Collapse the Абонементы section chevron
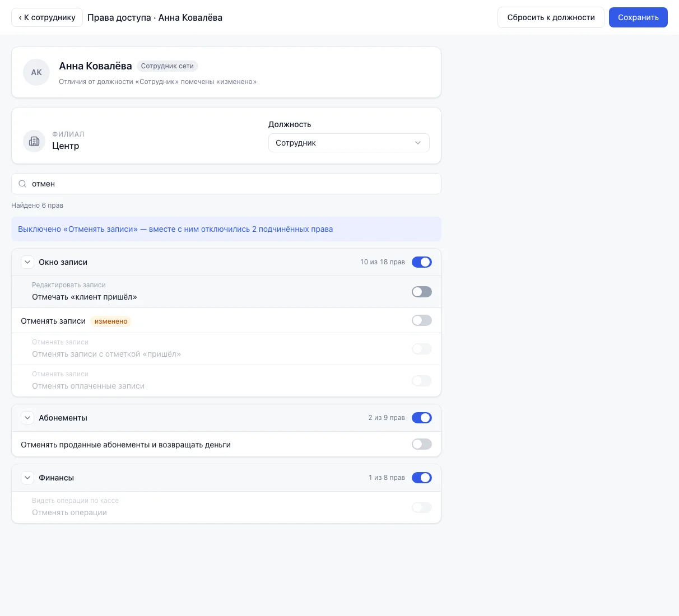This screenshot has height=616, width=679. pyautogui.click(x=27, y=418)
